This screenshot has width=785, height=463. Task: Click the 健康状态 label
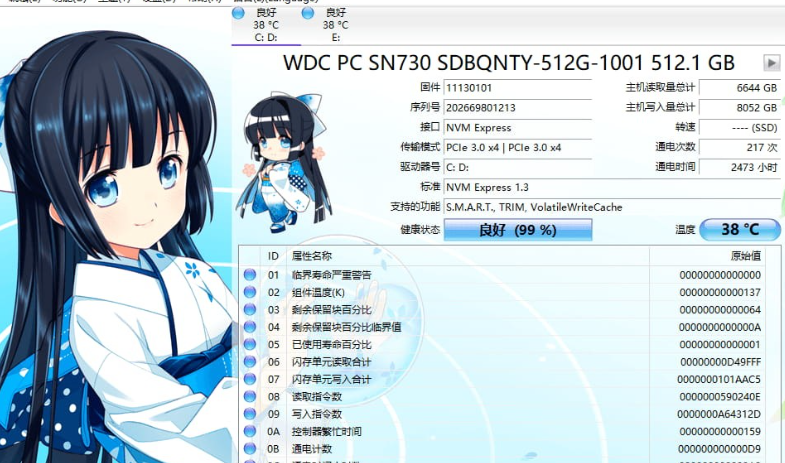(x=420, y=230)
